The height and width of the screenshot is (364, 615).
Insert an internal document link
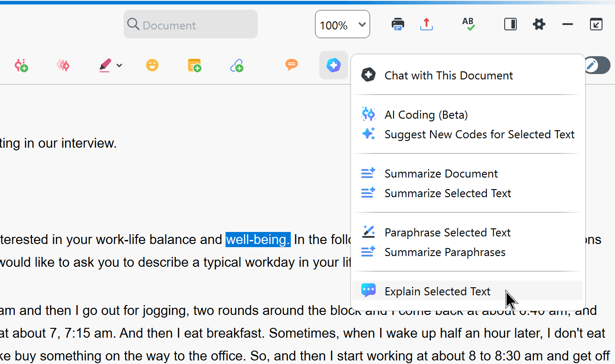(237, 65)
